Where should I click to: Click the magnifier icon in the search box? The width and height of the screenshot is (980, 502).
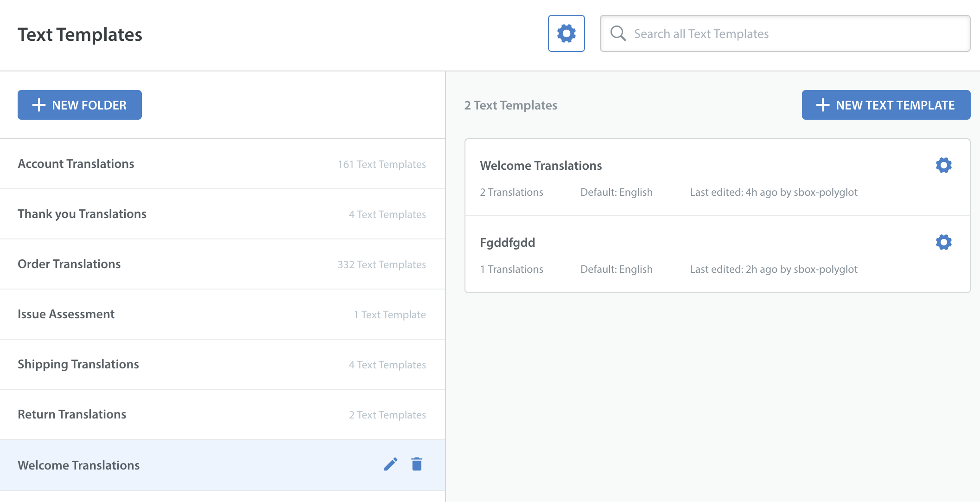tap(618, 33)
